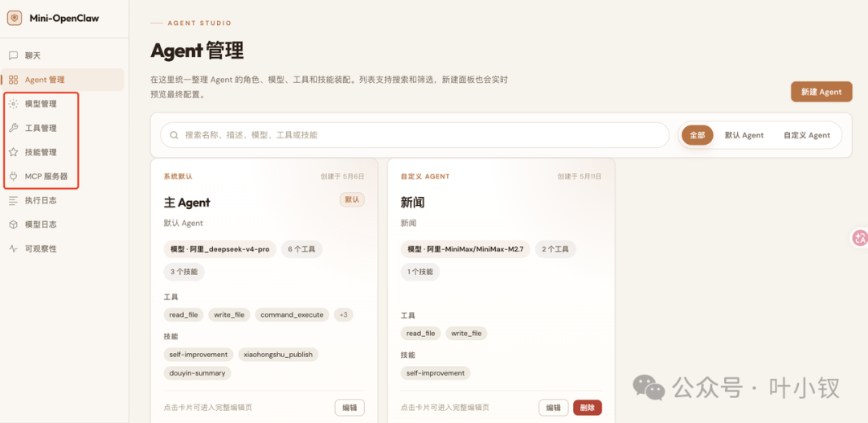Viewport: 868px width, 423px height.
Task: Click the Mini-OpenClaw title text
Action: (x=64, y=18)
